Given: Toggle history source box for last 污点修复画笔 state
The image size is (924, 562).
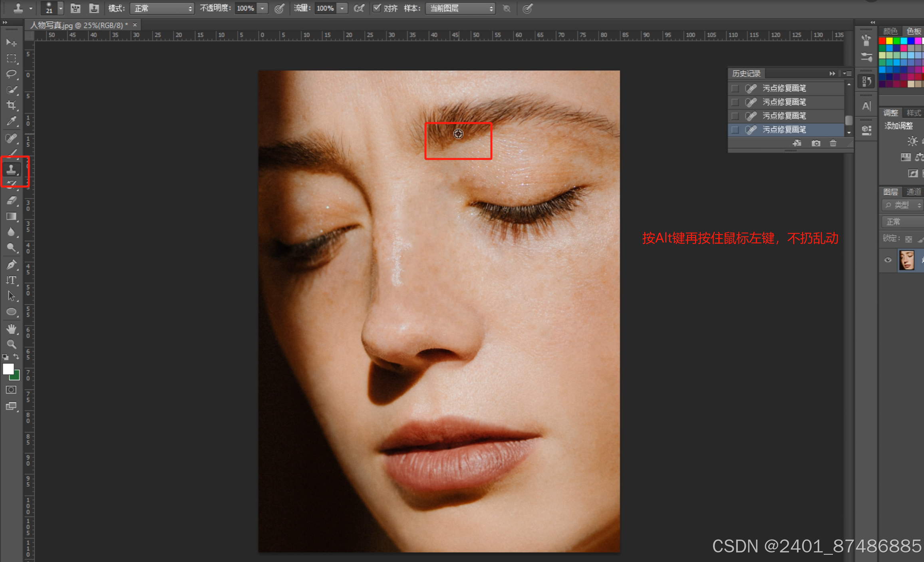Looking at the screenshot, I should [x=735, y=129].
